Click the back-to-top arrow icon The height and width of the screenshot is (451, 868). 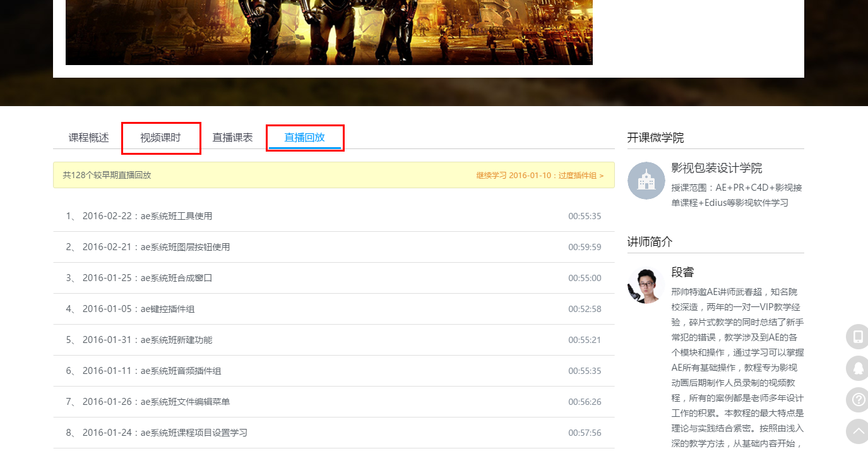(857, 431)
